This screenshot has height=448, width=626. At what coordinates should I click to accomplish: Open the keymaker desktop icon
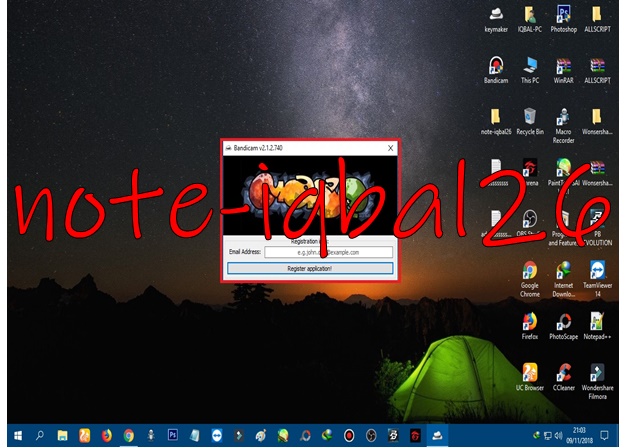pyautogui.click(x=496, y=19)
